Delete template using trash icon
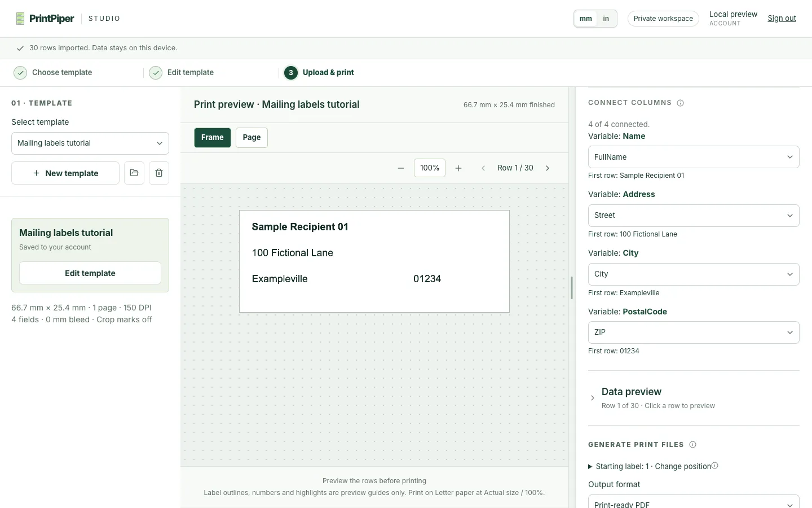 159,173
